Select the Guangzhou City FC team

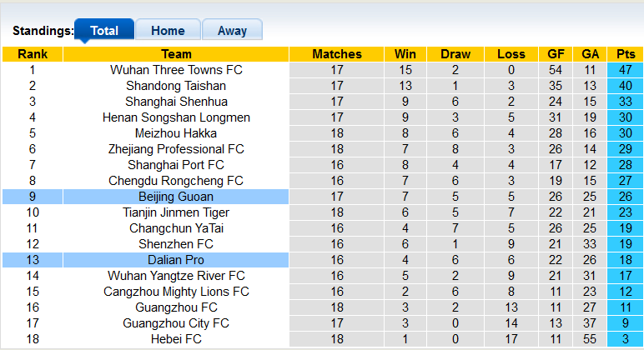[176, 323]
